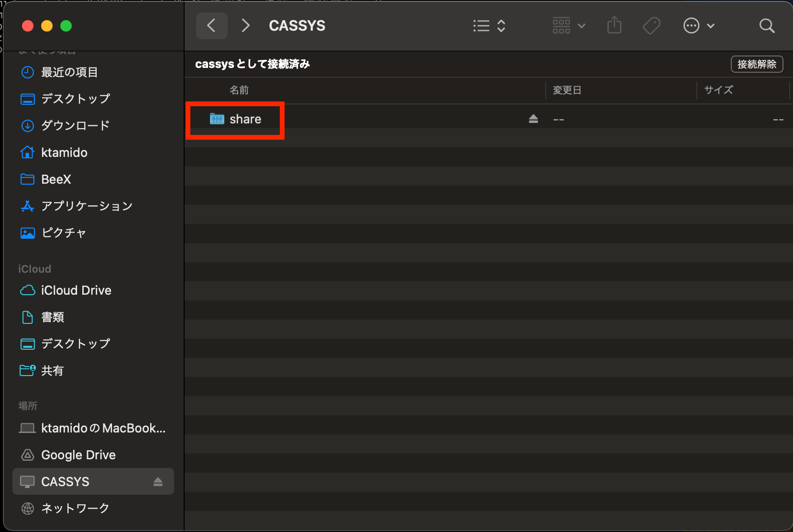Select CASSYS in sidebar

pos(93,481)
